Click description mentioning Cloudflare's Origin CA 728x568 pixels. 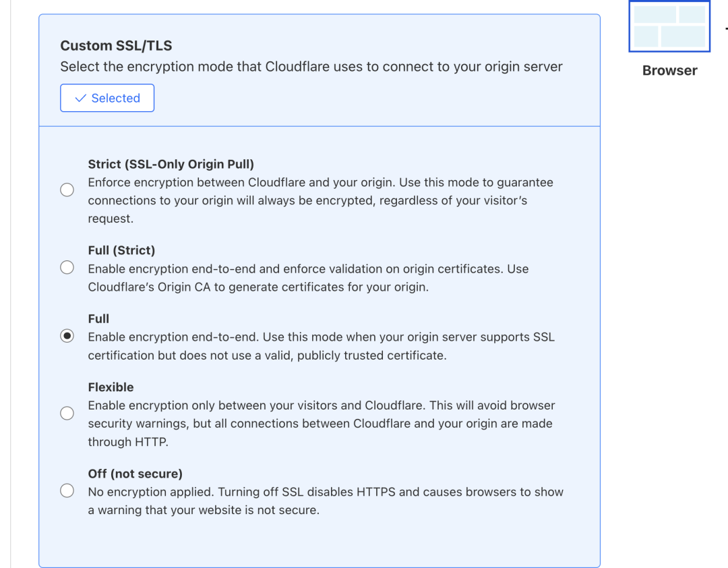pyautogui.click(x=308, y=278)
